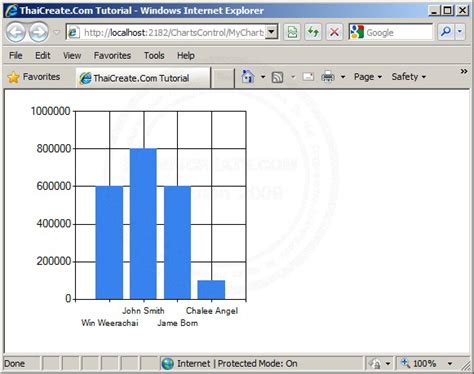
Task: Click the '600000' axis value
Action: (54, 186)
